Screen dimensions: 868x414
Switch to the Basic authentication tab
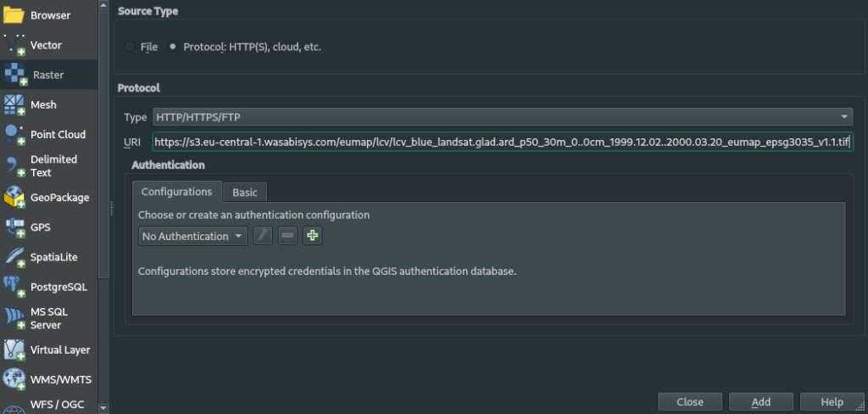(245, 193)
